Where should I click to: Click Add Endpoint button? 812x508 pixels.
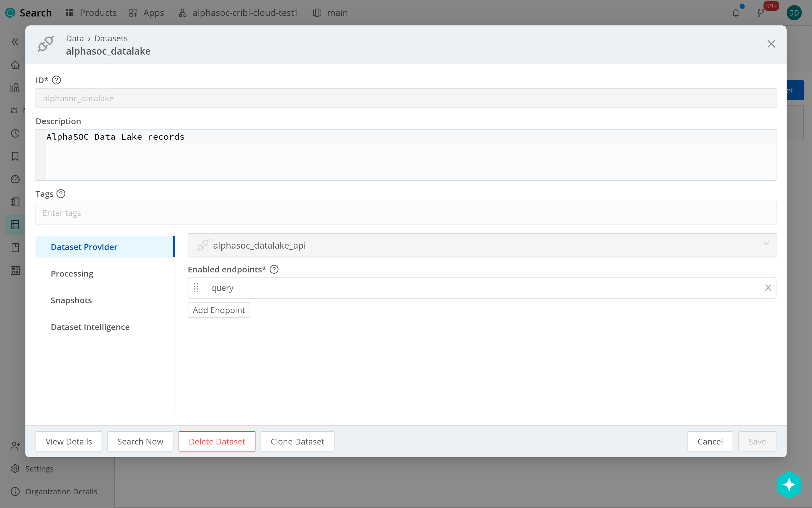[219, 310]
